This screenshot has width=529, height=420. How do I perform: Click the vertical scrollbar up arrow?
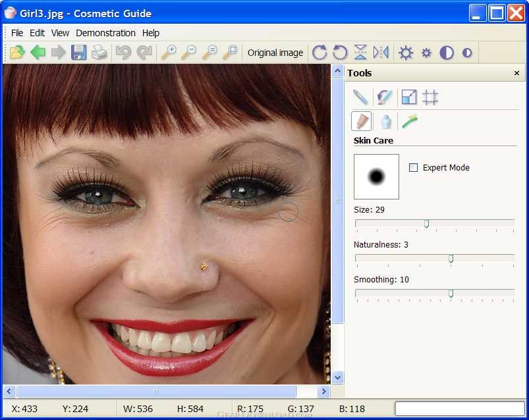pos(337,71)
